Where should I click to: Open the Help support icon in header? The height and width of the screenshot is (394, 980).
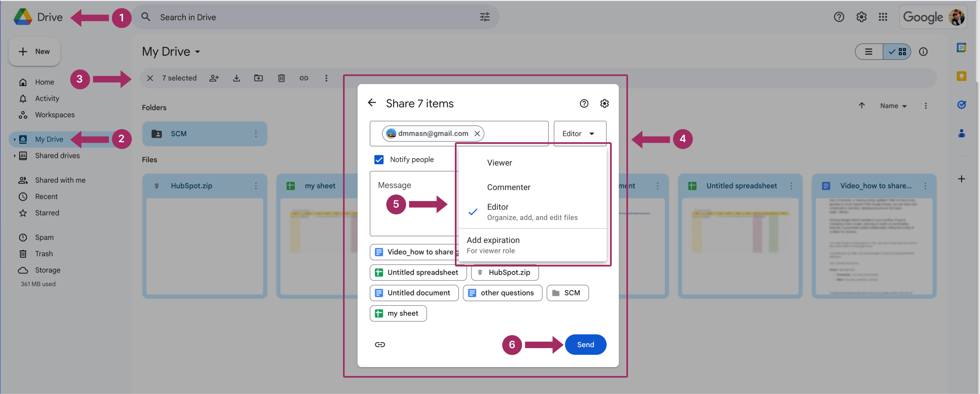coord(839,17)
